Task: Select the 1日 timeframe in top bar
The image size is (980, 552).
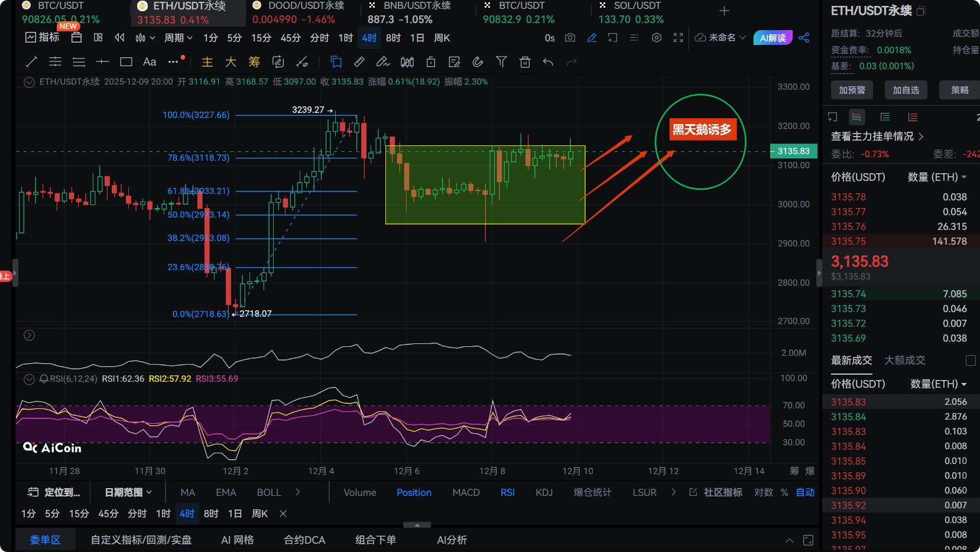Action: point(417,38)
